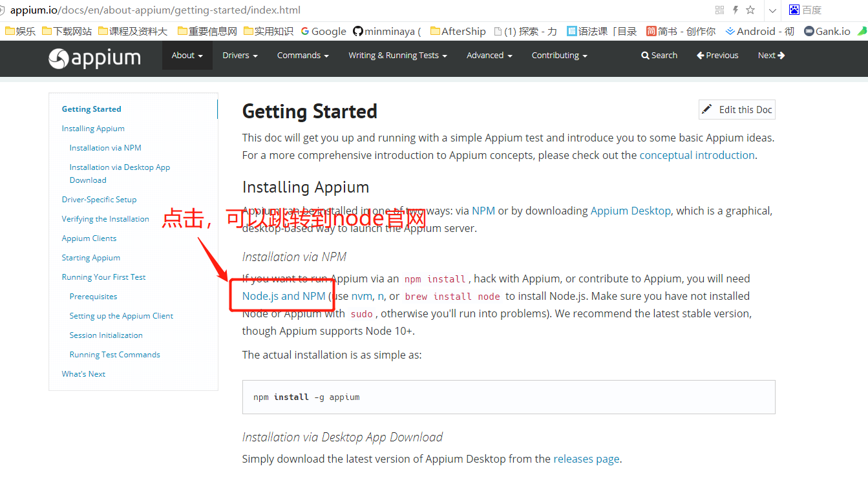Select Session Initialization in sidebar
Viewport: 868px width, 484px height.
point(106,335)
